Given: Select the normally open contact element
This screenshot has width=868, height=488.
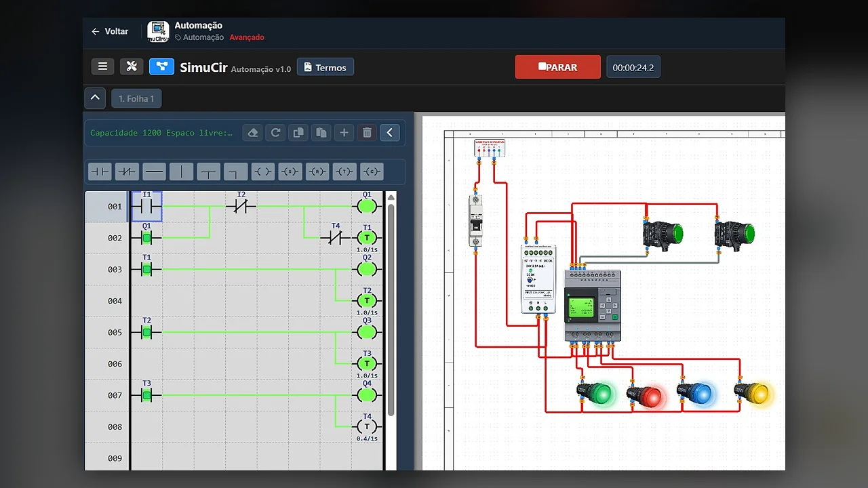Looking at the screenshot, I should (100, 172).
